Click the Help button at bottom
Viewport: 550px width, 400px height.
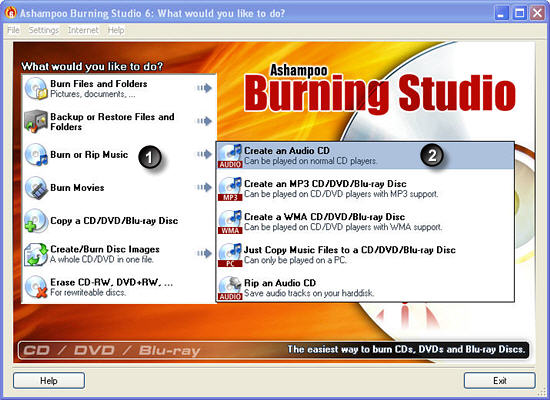(49, 381)
